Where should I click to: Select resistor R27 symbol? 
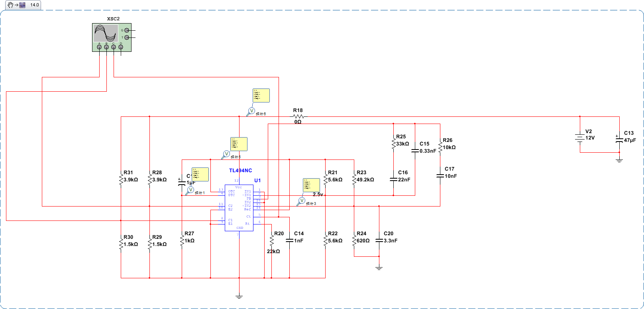[182, 240]
